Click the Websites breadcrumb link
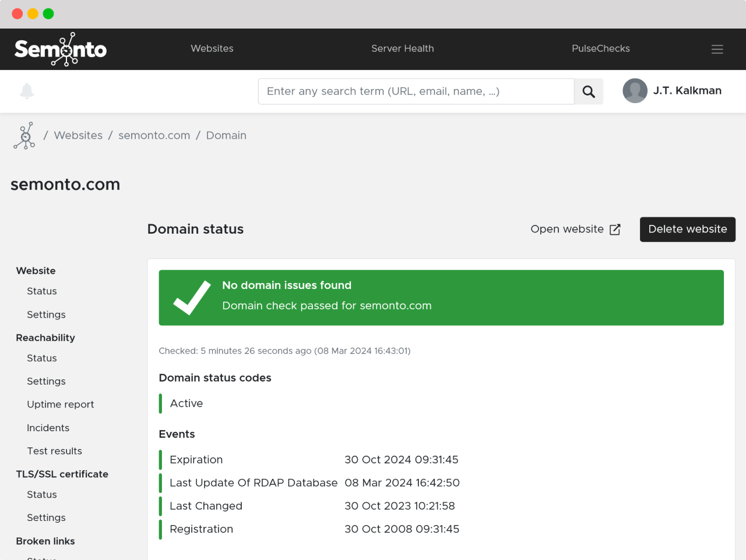The width and height of the screenshot is (746, 560). coord(78,135)
